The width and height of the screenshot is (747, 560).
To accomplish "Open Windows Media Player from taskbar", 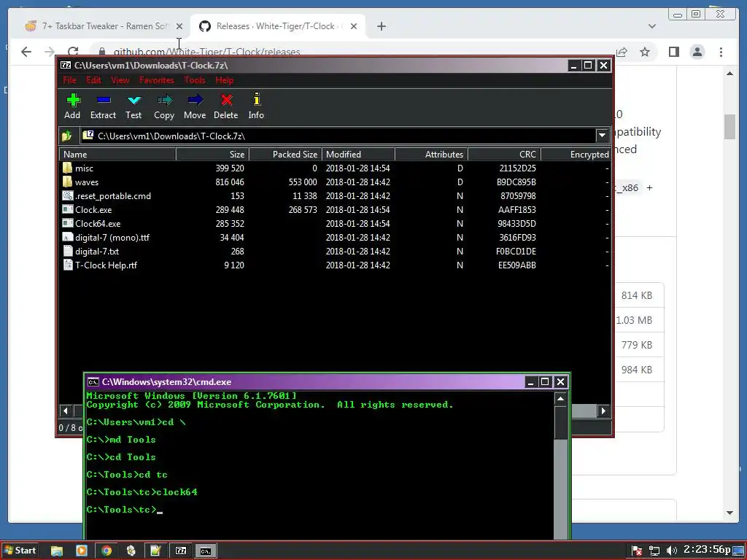I will point(82,551).
